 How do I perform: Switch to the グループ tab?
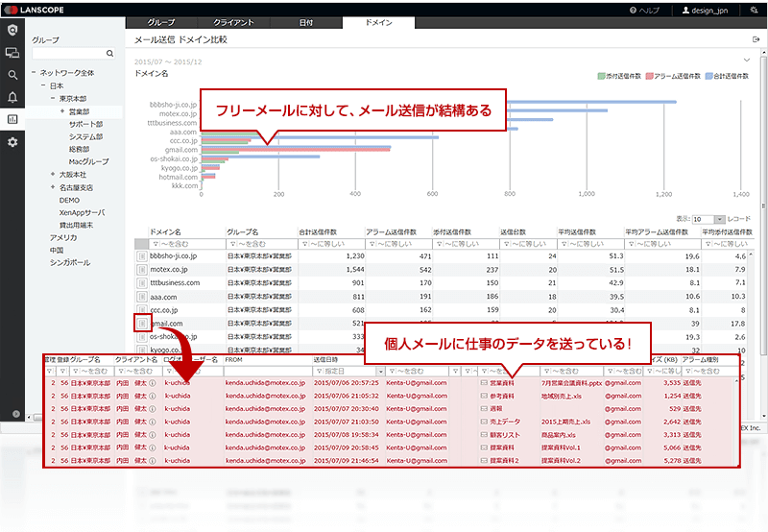pyautogui.click(x=161, y=22)
